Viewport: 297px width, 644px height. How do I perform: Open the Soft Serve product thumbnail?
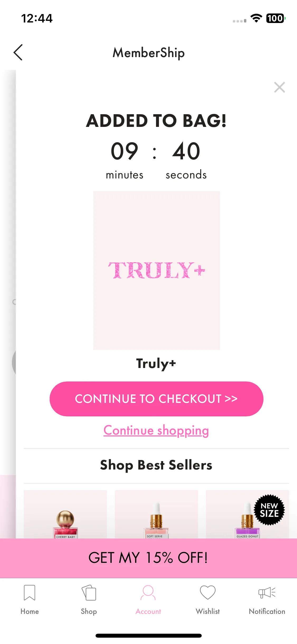(x=157, y=514)
